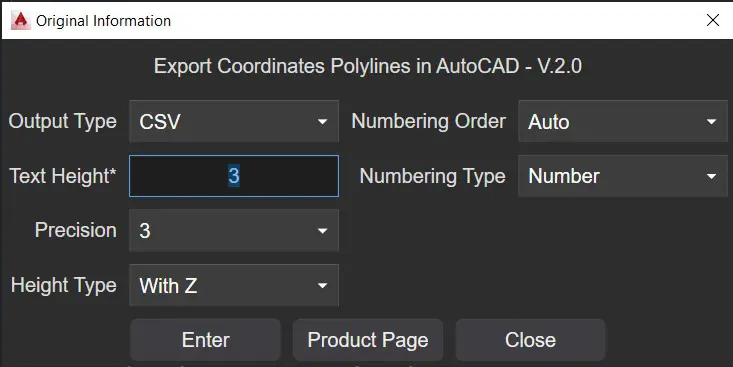Click the Close button
The image size is (733, 367).
(x=530, y=340)
